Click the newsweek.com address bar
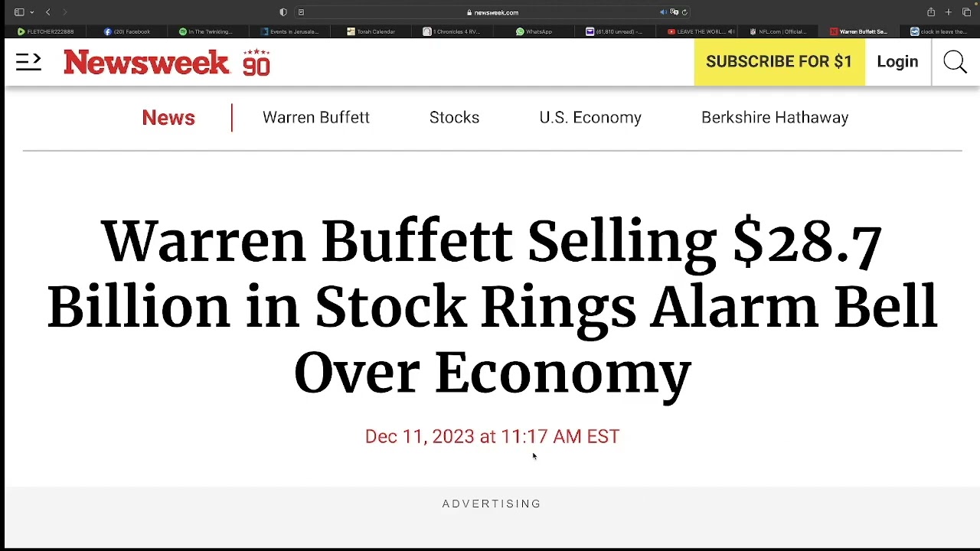Viewport: 980px width, 551px height. pyautogui.click(x=493, y=12)
